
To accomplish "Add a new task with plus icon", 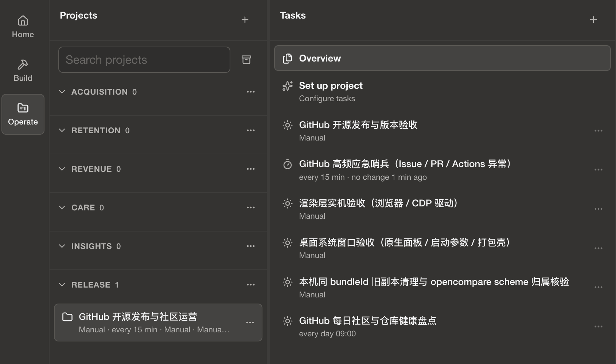I will [x=593, y=20].
